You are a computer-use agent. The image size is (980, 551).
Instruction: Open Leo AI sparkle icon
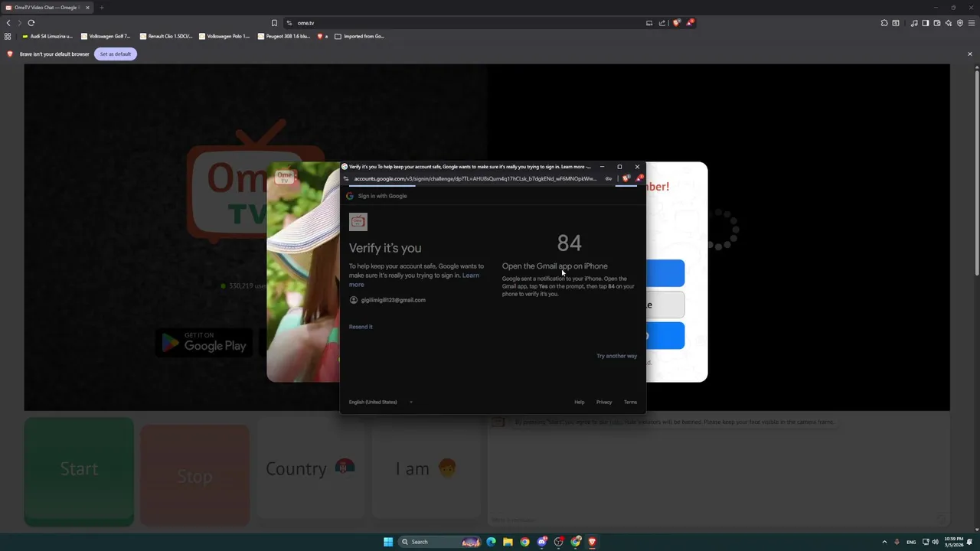[949, 23]
